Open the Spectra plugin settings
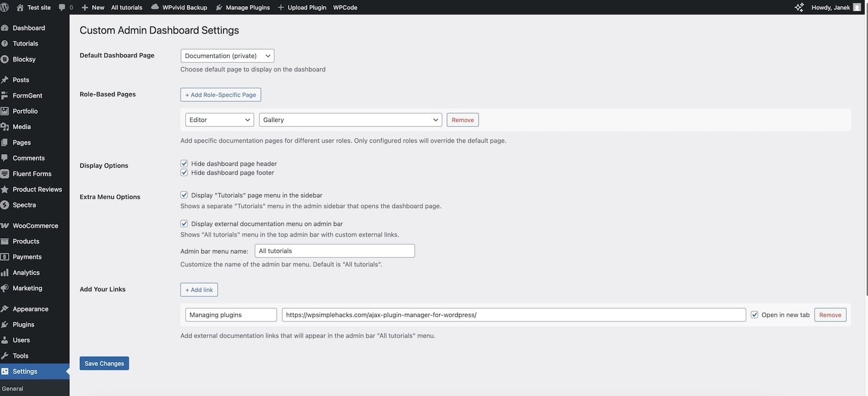Image resolution: width=868 pixels, height=396 pixels. click(x=23, y=203)
